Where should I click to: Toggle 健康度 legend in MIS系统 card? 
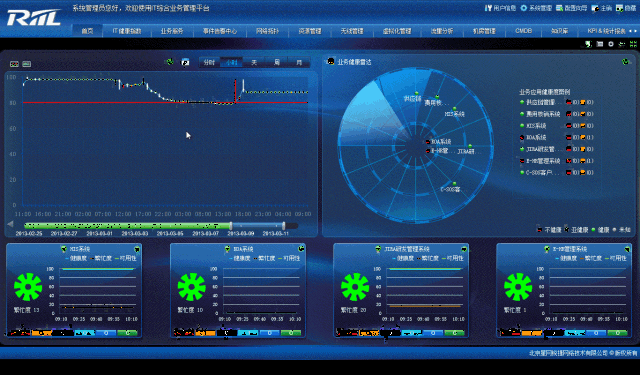click(x=76, y=258)
